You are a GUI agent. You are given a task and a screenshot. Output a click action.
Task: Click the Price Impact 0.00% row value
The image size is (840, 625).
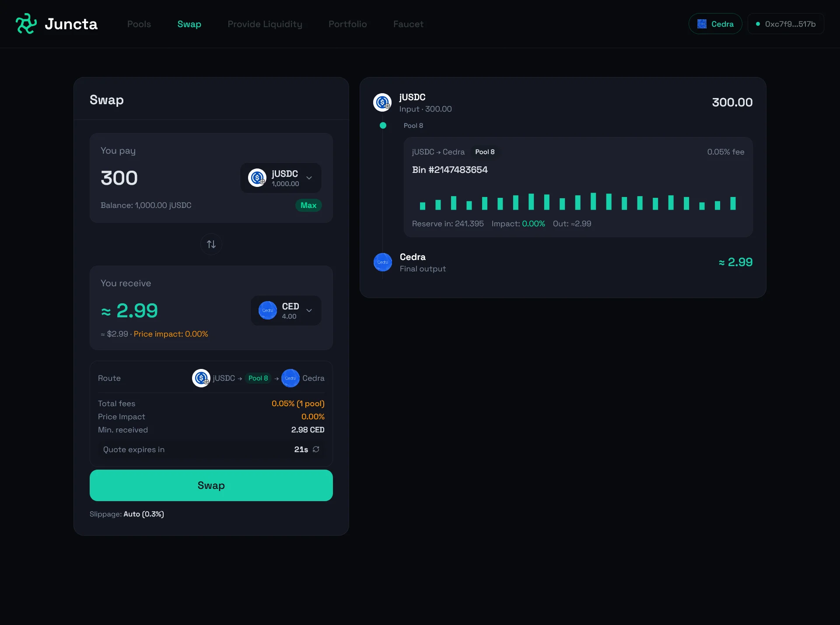click(x=313, y=417)
